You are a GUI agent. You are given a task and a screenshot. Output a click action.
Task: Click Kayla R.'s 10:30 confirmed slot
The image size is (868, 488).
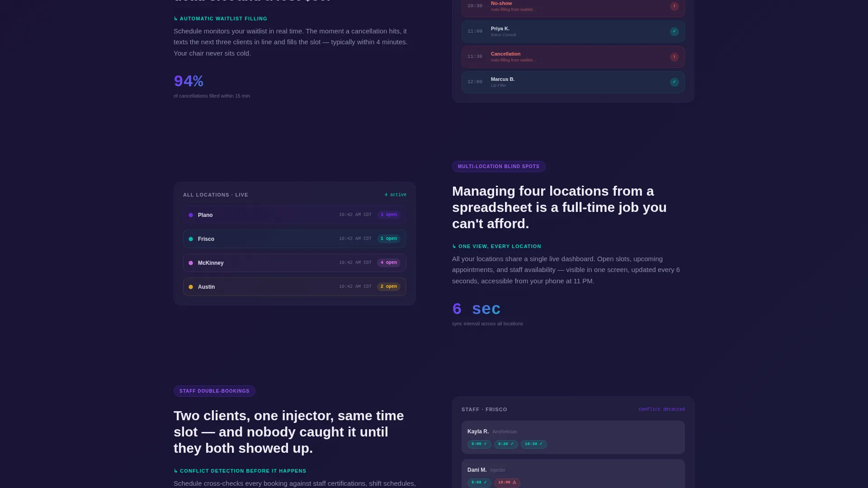(x=534, y=445)
